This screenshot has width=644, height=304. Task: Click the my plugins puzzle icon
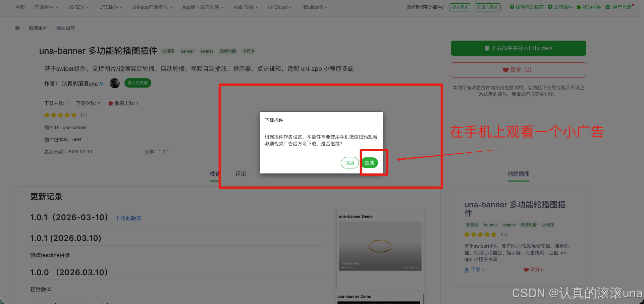[579, 7]
